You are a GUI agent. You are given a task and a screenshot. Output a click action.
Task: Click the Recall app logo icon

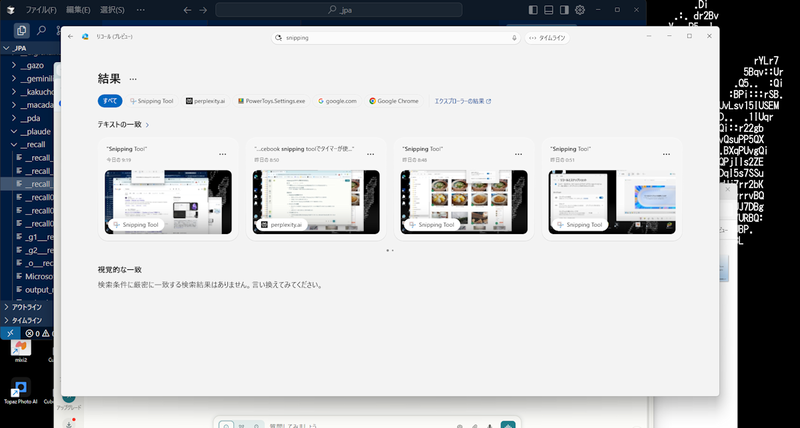coord(85,37)
